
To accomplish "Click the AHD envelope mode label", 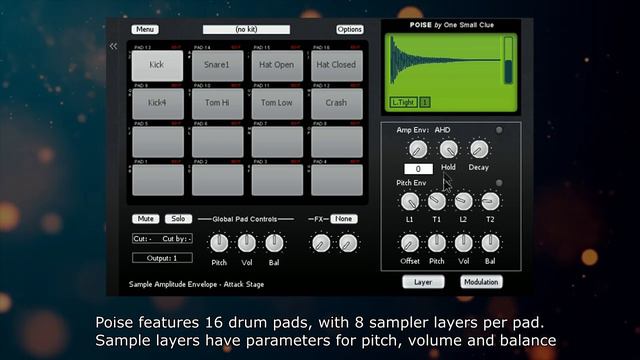I will tap(442, 130).
